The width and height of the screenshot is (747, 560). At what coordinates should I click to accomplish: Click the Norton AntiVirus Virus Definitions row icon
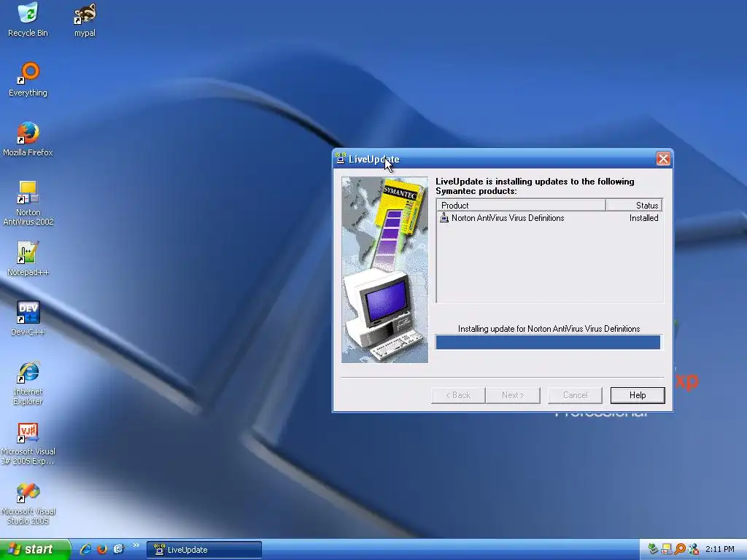(x=444, y=217)
